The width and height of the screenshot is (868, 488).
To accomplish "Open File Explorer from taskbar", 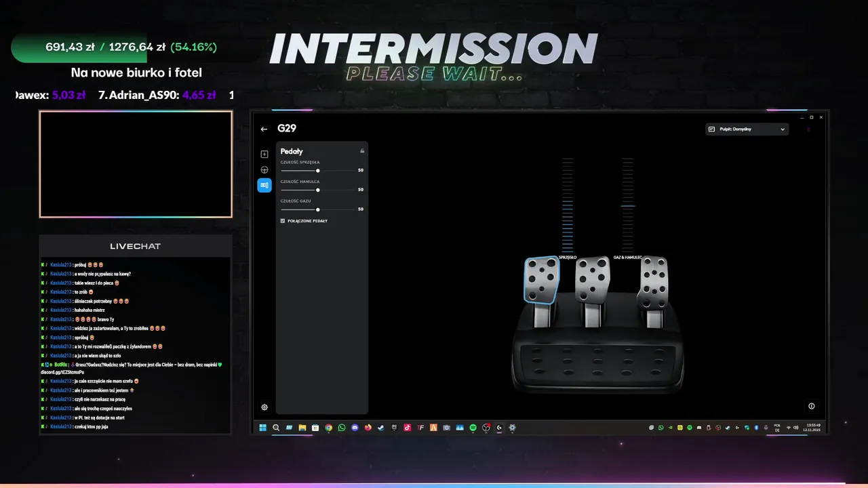I will tap(302, 428).
